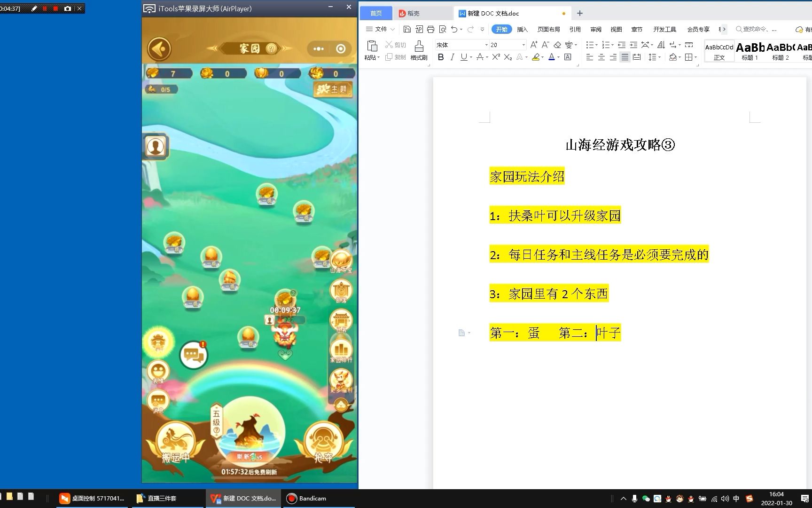Apply the yellow highlight color
812x508 pixels.
point(536,57)
